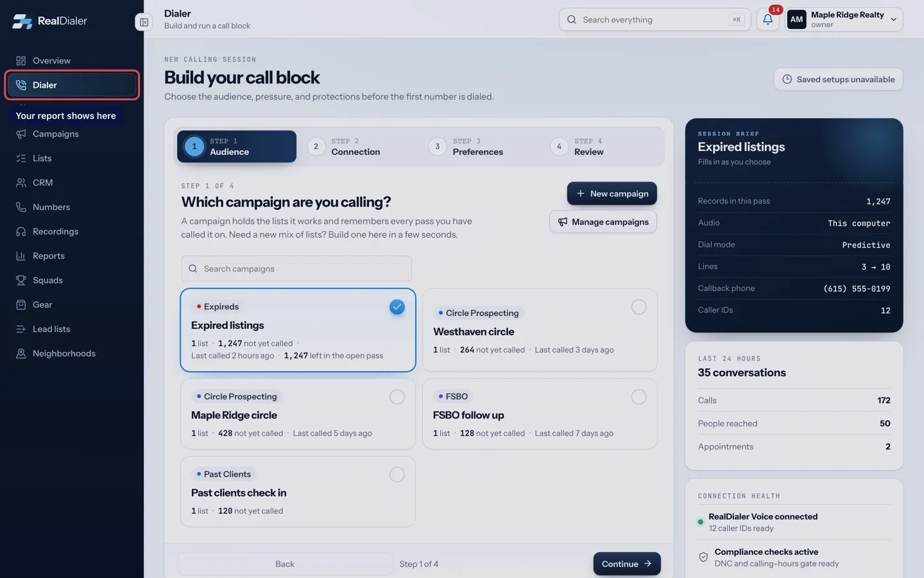The width and height of the screenshot is (924, 578).
Task: Click the AM account avatar
Action: point(796,19)
